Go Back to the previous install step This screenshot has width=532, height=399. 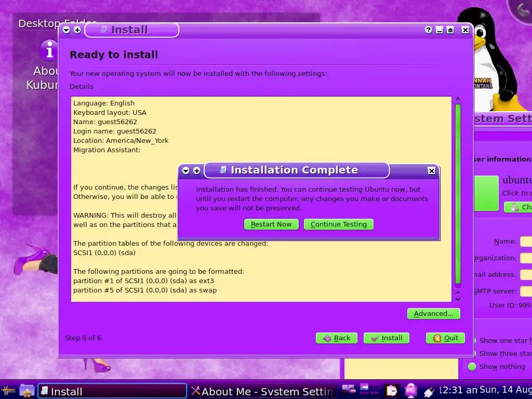[x=337, y=338]
